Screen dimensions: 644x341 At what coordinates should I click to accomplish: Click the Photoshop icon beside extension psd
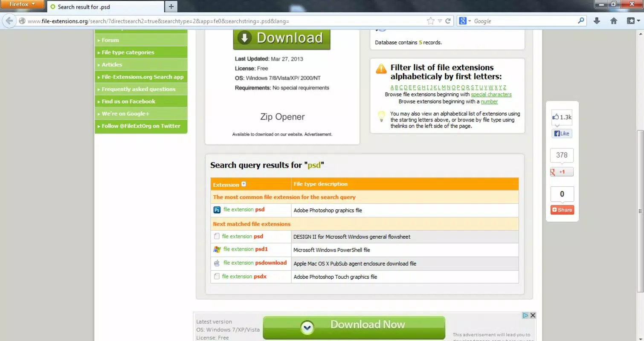[217, 210]
